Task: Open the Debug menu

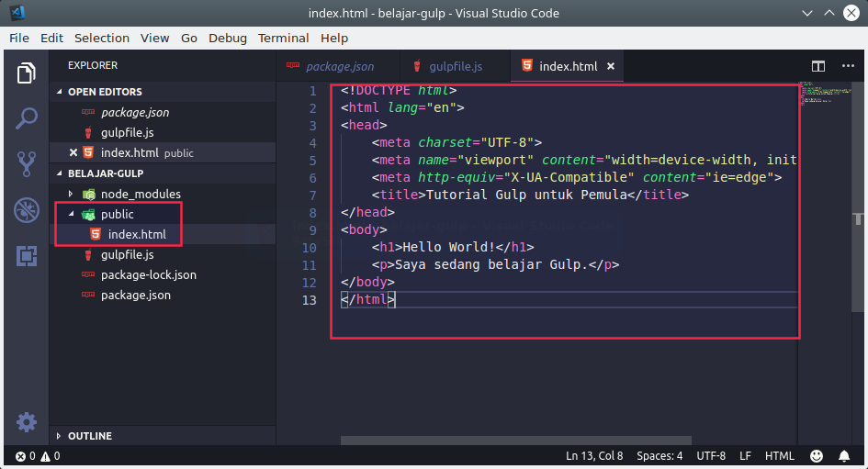Action: pos(228,39)
